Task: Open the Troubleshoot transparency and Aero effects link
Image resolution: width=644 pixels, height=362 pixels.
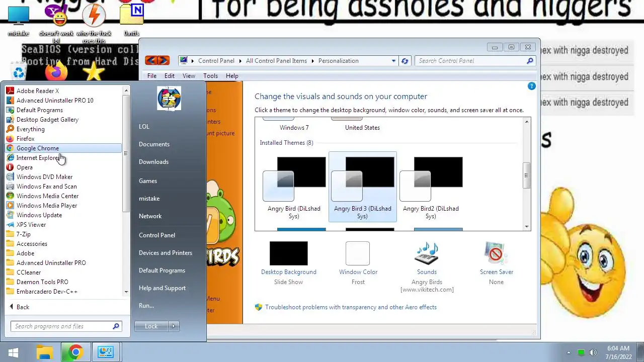Action: (x=351, y=307)
